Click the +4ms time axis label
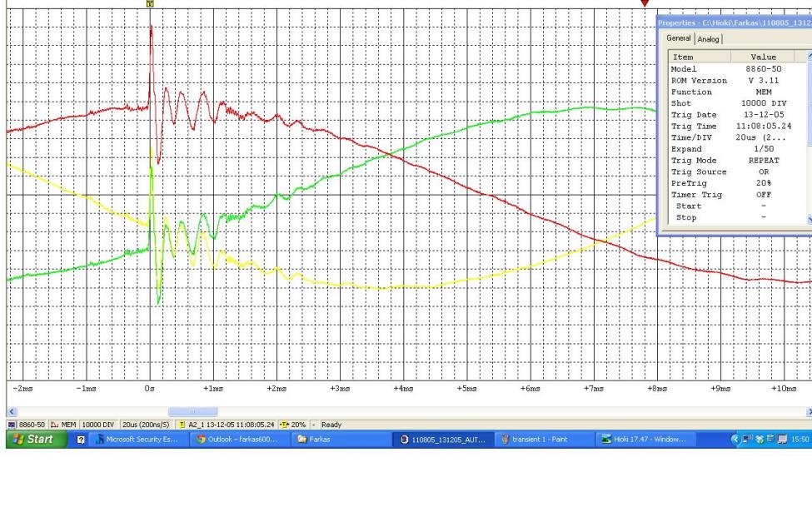The width and height of the screenshot is (812, 507). [x=403, y=388]
